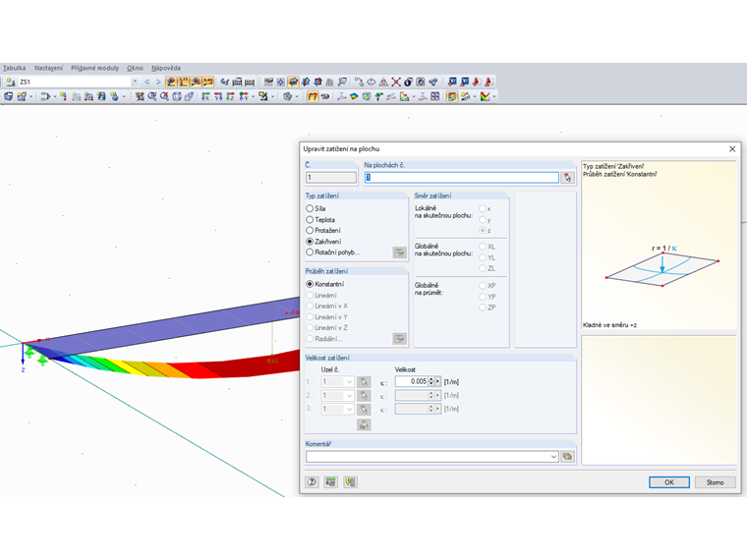
Task: Click the load number Č. field
Action: [331, 178]
